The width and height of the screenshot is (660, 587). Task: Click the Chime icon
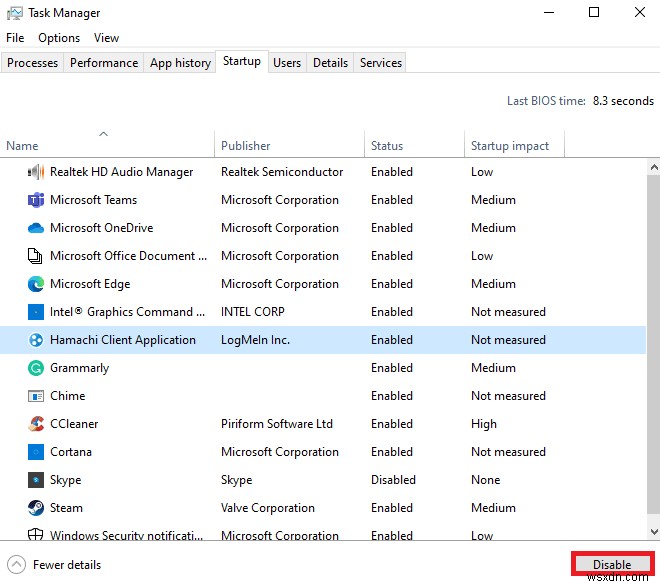pyautogui.click(x=36, y=396)
